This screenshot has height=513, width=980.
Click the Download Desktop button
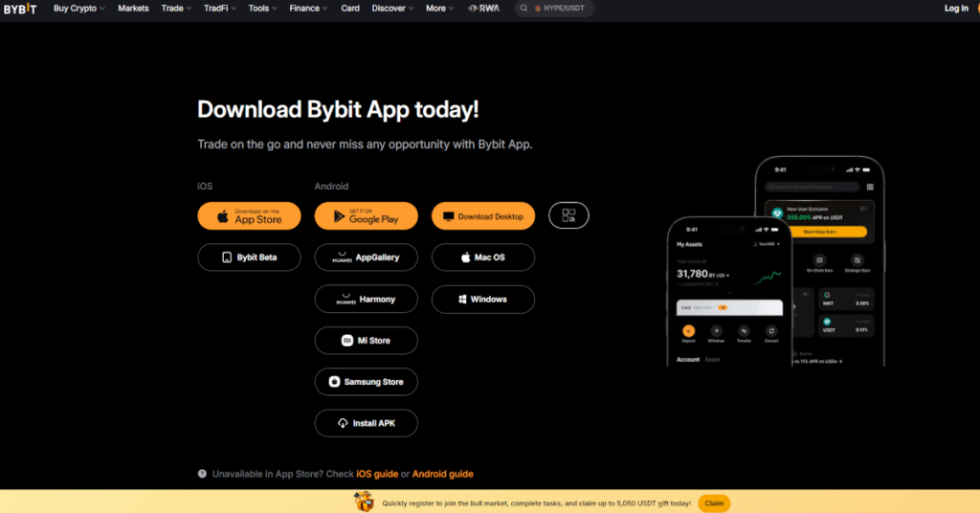point(483,215)
